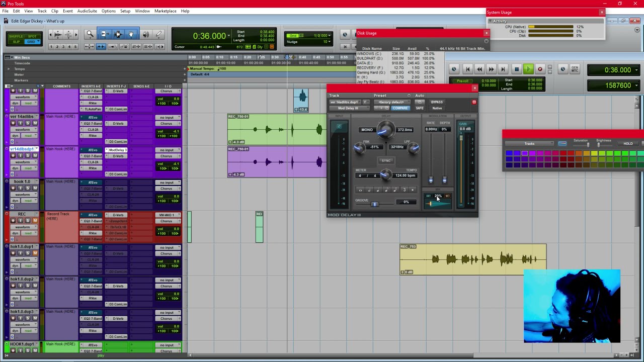The height and width of the screenshot is (362, 644).
Task: Unmute the REC track
Action: click(35, 221)
